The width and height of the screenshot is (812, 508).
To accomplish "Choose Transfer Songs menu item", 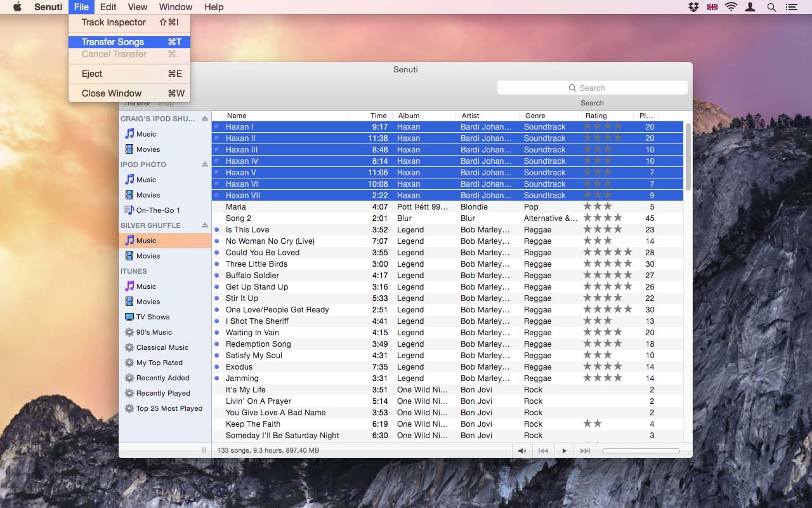I will click(129, 42).
